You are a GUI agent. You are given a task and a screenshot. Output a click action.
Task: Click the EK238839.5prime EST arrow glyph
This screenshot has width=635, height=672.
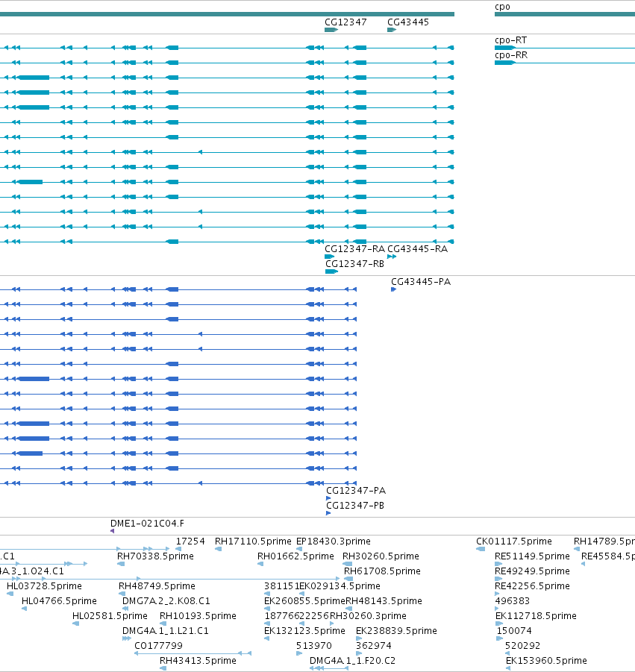[x=359, y=638]
